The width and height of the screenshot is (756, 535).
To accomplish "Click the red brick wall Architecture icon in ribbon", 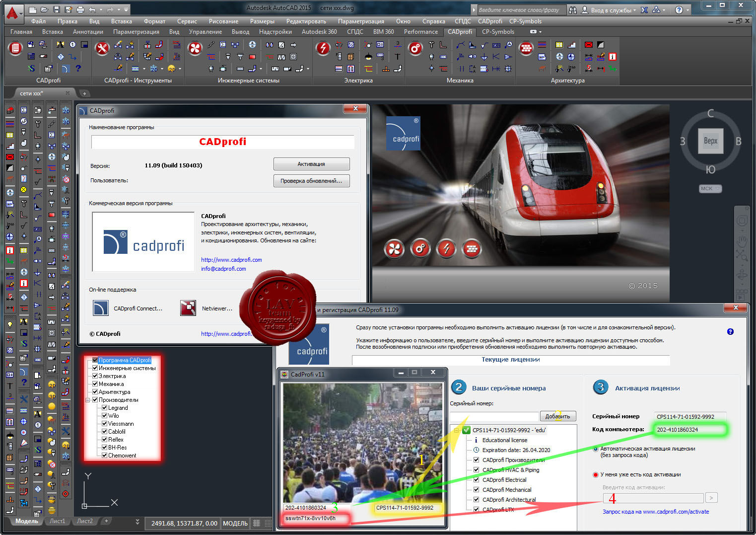I will coord(526,49).
